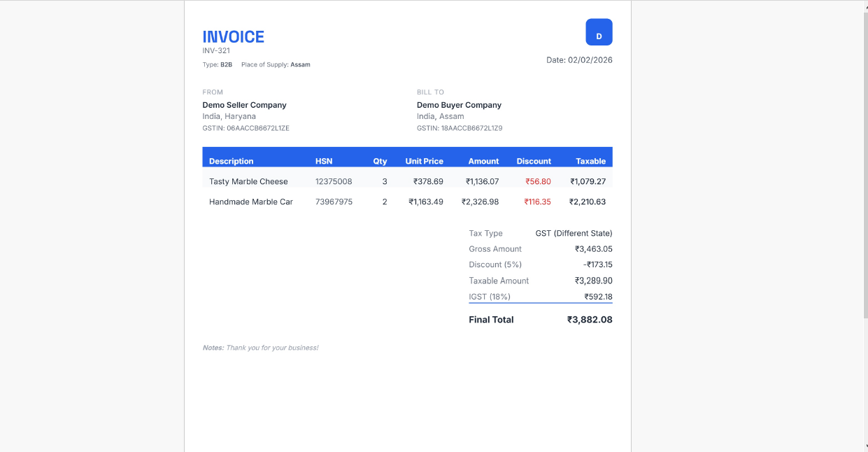The width and height of the screenshot is (868, 452).
Task: Click unit price ₹1,163.49
Action: coord(426,202)
